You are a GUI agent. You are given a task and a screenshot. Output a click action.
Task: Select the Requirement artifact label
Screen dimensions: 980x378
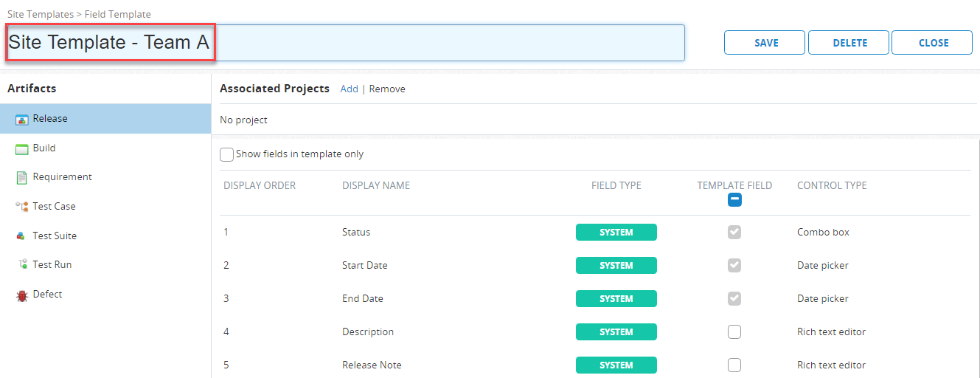point(63,177)
